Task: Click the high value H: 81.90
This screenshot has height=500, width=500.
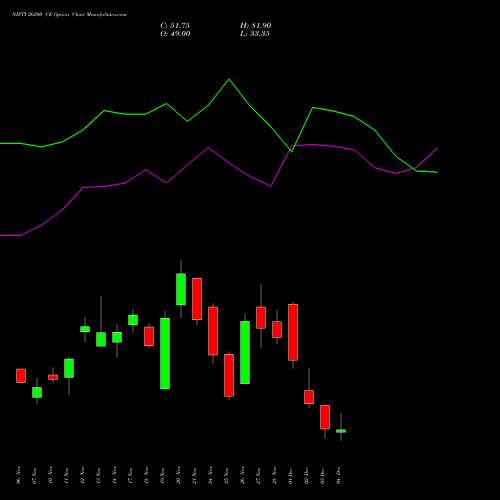Action: tap(255, 25)
